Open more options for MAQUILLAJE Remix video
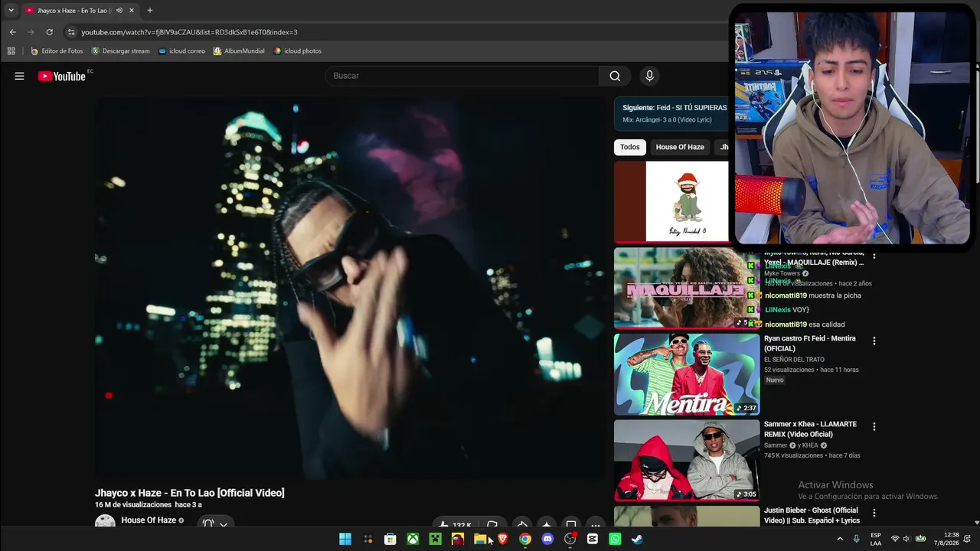Screen dimensions: 980x551 (874, 256)
